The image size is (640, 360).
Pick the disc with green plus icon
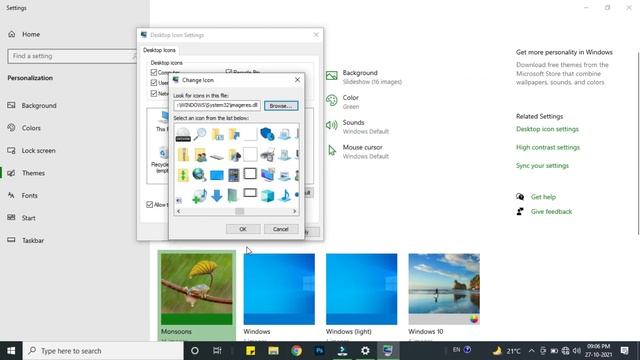pyautogui.click(x=199, y=196)
